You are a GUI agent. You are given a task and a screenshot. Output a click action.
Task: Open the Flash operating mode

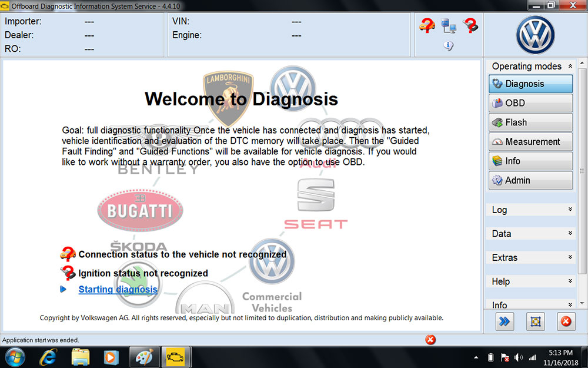click(530, 122)
